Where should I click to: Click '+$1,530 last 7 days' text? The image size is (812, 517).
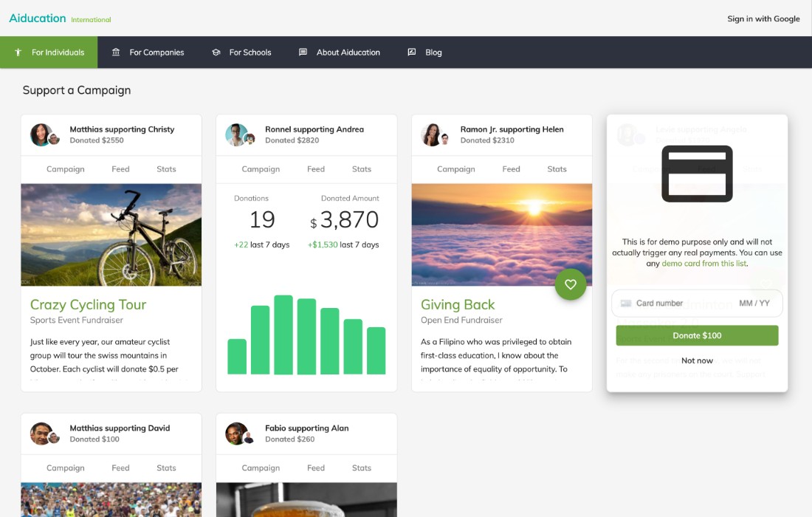[x=343, y=244]
